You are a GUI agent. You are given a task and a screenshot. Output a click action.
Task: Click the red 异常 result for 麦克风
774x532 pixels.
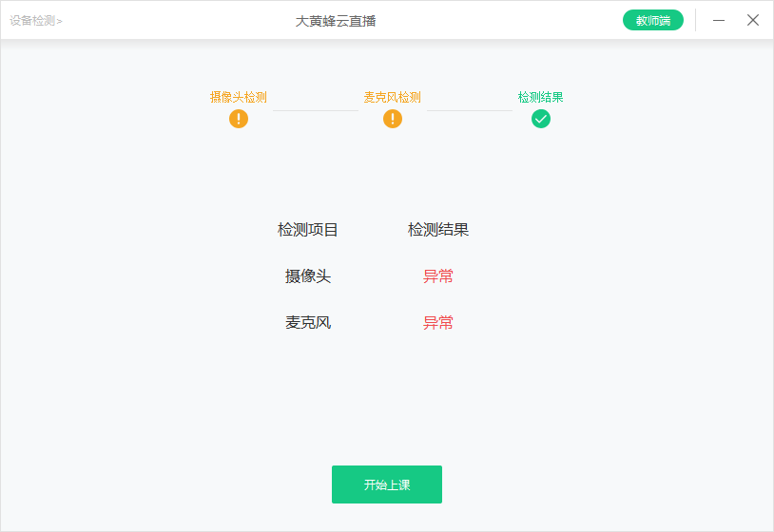coord(437,322)
